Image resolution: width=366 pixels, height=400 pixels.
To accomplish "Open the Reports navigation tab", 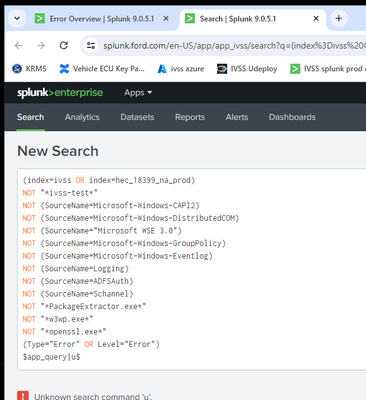I will [190, 117].
